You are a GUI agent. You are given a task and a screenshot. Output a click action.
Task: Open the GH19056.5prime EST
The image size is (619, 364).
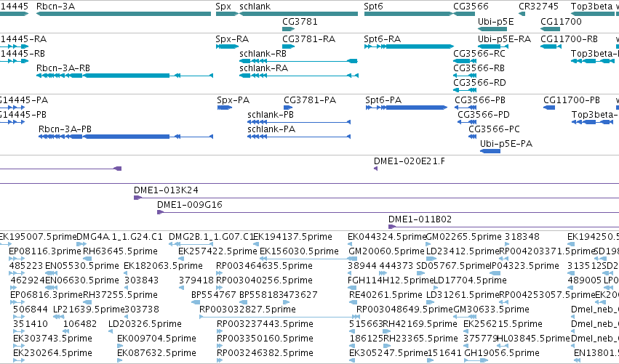point(476,360)
